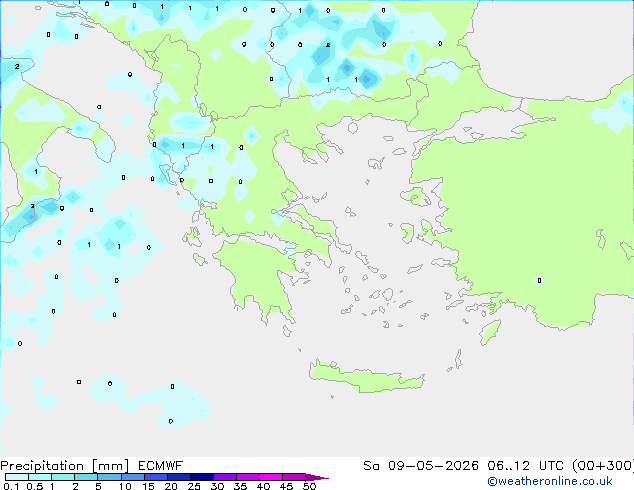Click the '20' legend scale label
The image size is (634, 490).
click(x=171, y=486)
